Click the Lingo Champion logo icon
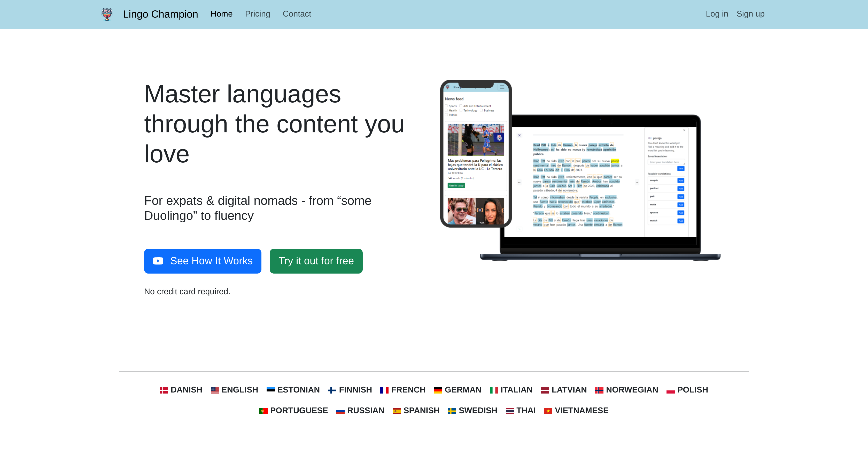The image size is (868, 453). point(107,14)
